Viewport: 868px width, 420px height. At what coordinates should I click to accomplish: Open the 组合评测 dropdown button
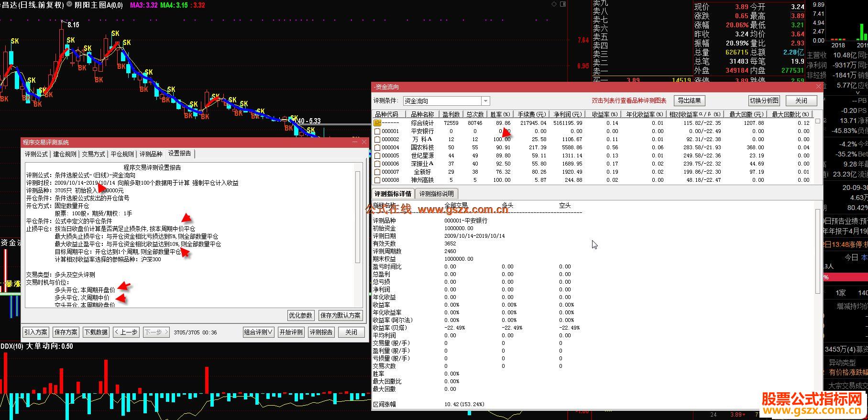click(258, 332)
